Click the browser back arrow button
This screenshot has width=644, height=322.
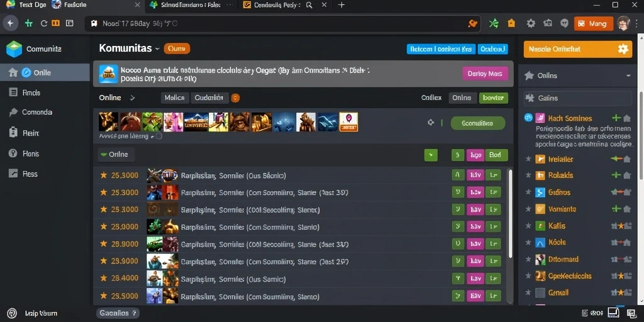(x=10, y=23)
